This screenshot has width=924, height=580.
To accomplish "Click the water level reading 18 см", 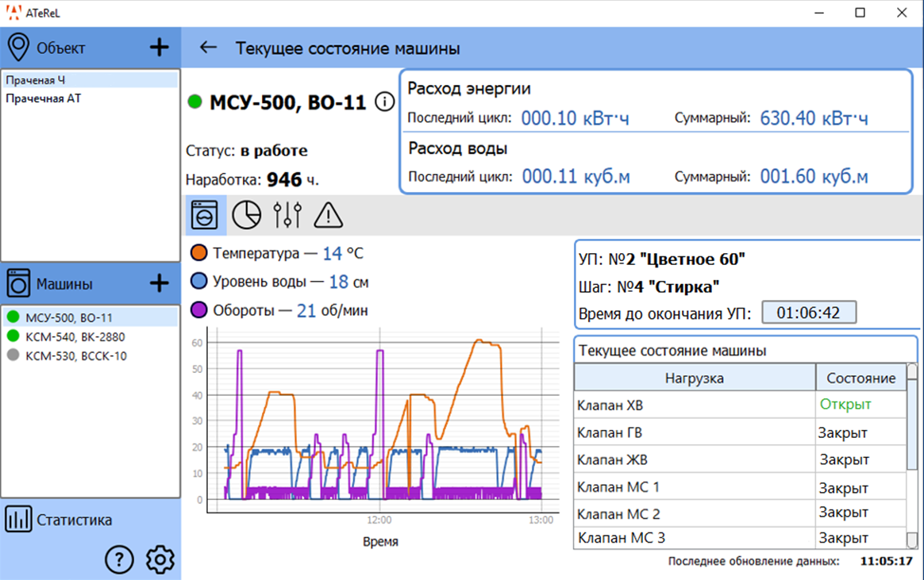I will click(x=348, y=282).
